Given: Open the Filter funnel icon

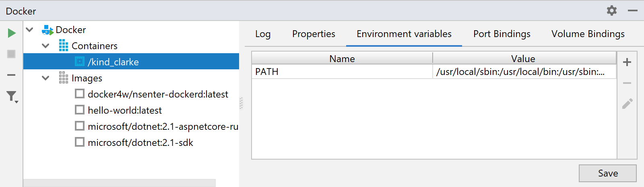Looking at the screenshot, I should [x=12, y=97].
